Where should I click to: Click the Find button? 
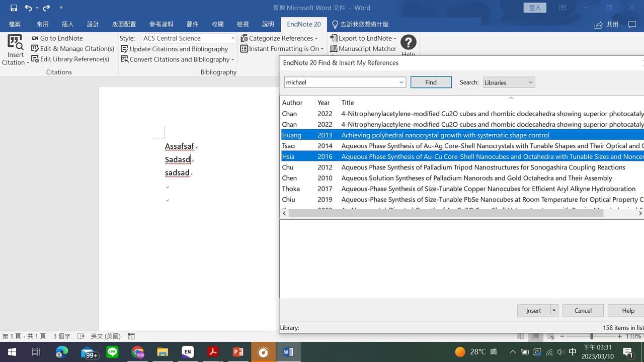point(431,82)
